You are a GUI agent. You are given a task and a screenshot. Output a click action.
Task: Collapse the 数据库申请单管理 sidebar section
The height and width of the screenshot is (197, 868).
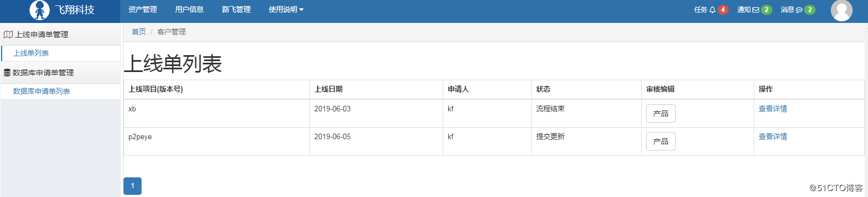click(60, 73)
